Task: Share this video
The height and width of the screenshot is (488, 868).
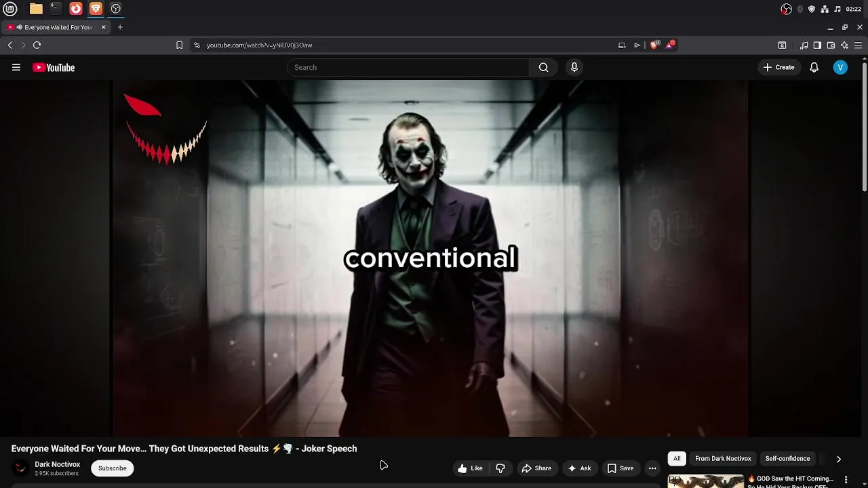Action: (x=536, y=468)
